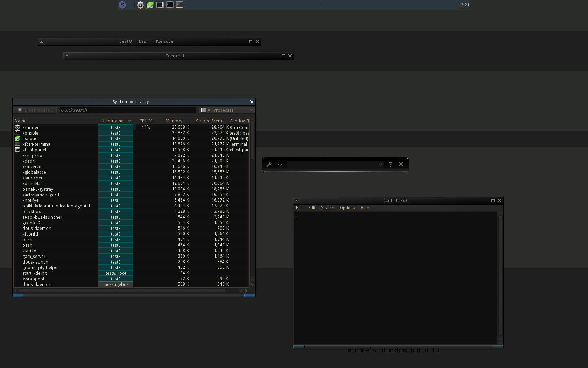Select the blackbox process row
The image size is (588, 368).
coord(131,211)
